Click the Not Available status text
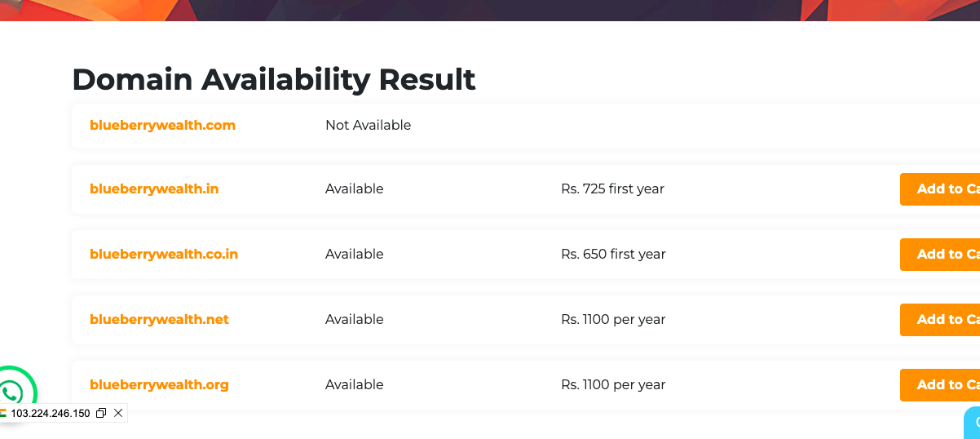This screenshot has height=439, width=980. 368,125
